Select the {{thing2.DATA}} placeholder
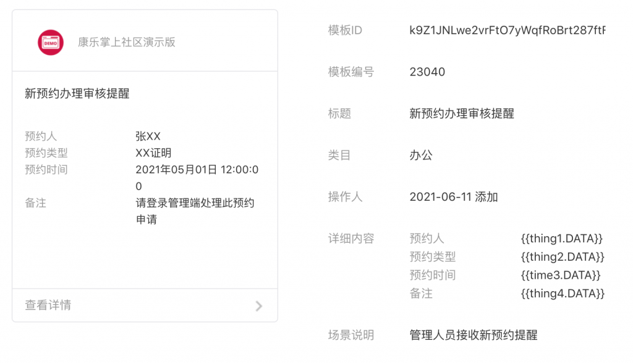Screen dimensions: 633x364 point(563,257)
